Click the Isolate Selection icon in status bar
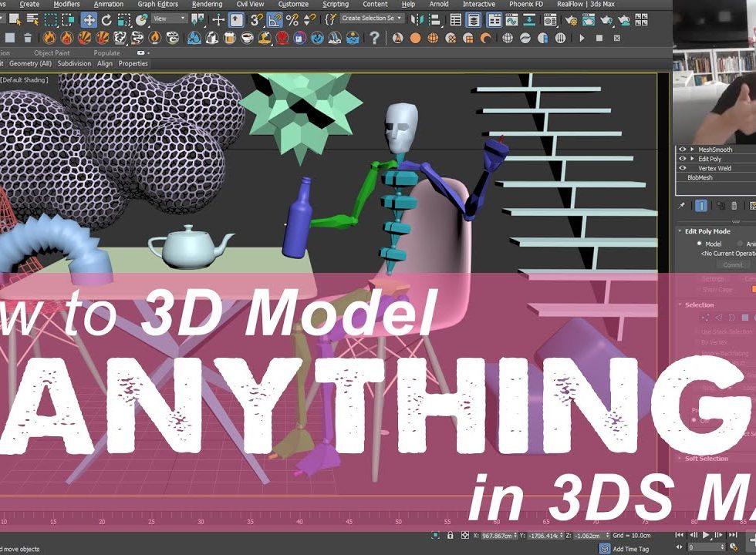Viewport: 756px width, 555px height. pos(435,535)
